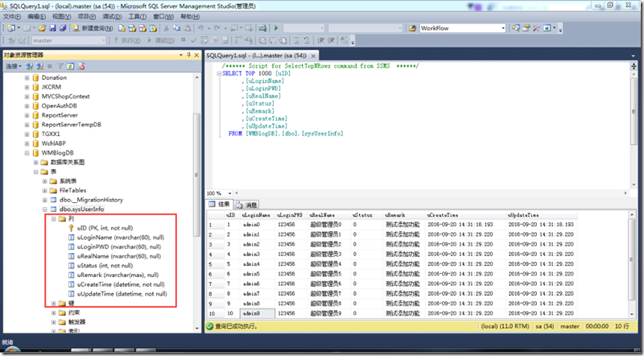Screen dimensions: 644x356
Task: Open the 视图(V) menu
Action: tap(62, 16)
